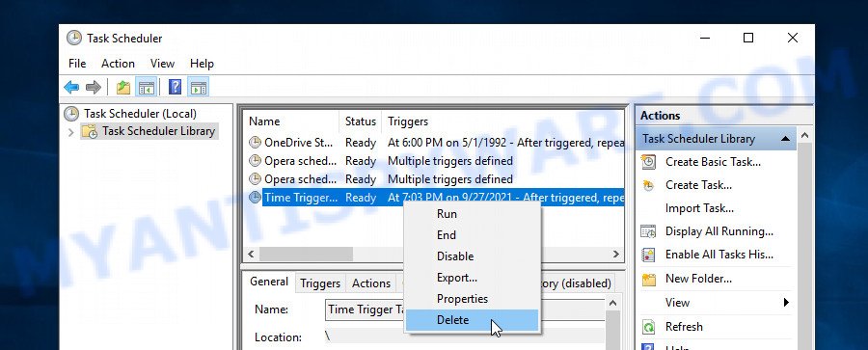Choose Export... from the context menu

pyautogui.click(x=473, y=278)
